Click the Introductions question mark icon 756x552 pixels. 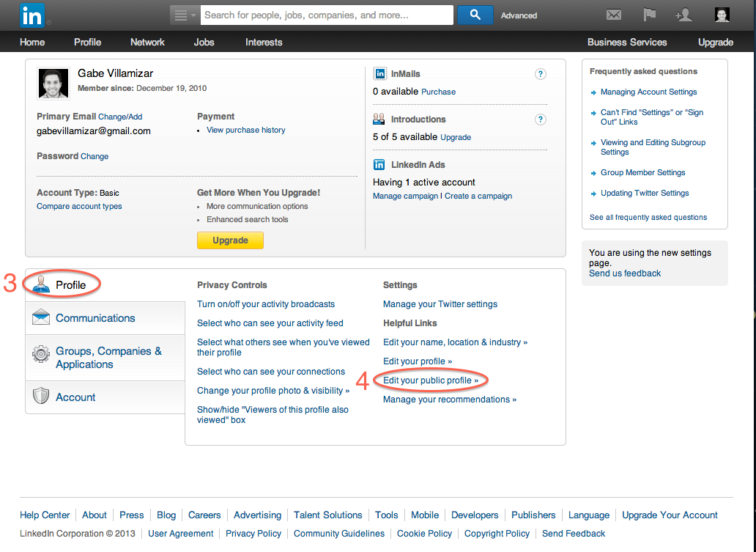point(540,119)
